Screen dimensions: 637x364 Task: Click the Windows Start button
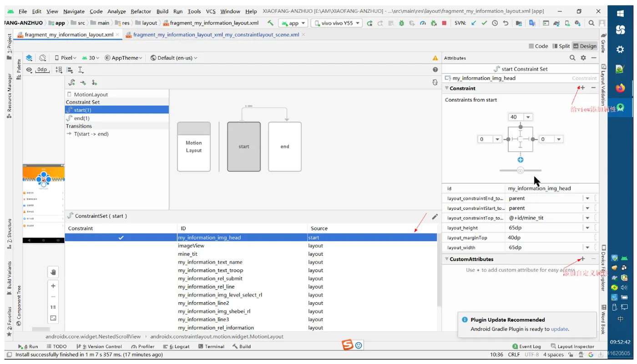point(620,13)
